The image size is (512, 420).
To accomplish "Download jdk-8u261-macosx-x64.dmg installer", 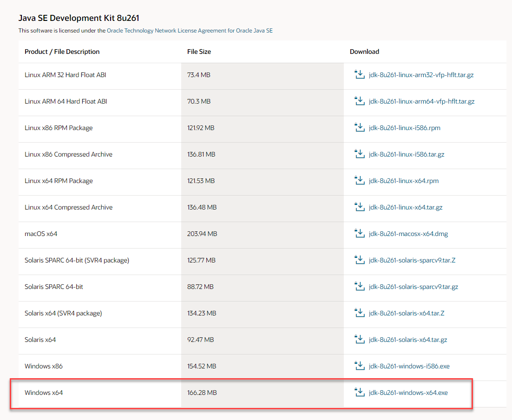I will pyautogui.click(x=408, y=234).
